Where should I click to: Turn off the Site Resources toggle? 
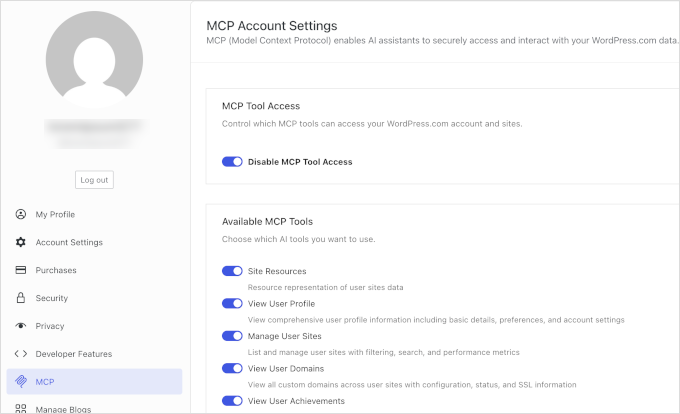coord(232,271)
